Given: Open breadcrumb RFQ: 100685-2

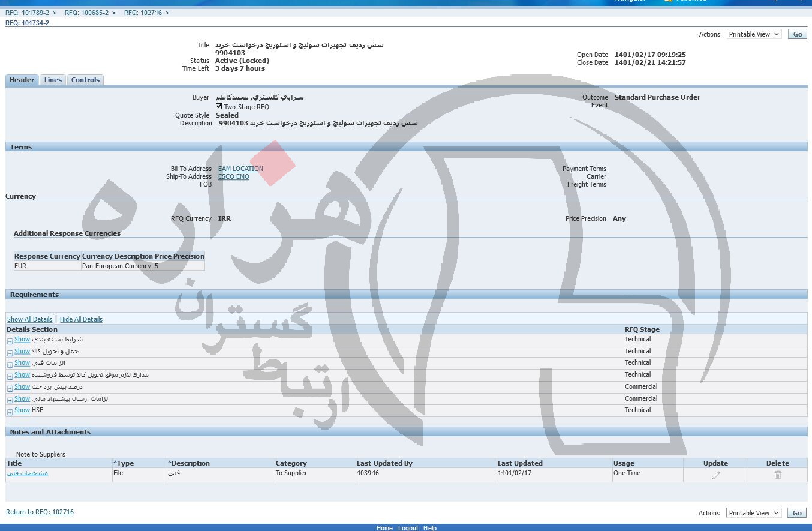Looking at the screenshot, I should pos(86,13).
